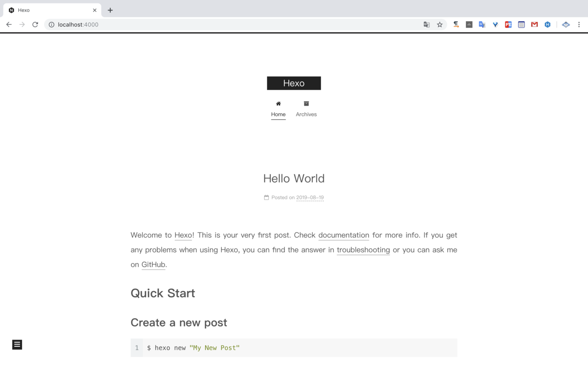Toggle the sidebar hamburger button

17,345
